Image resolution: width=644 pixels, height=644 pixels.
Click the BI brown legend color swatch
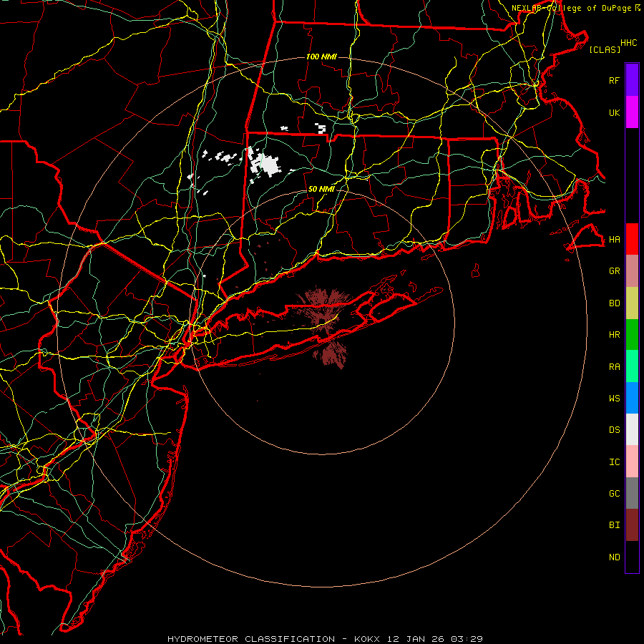pyautogui.click(x=632, y=525)
